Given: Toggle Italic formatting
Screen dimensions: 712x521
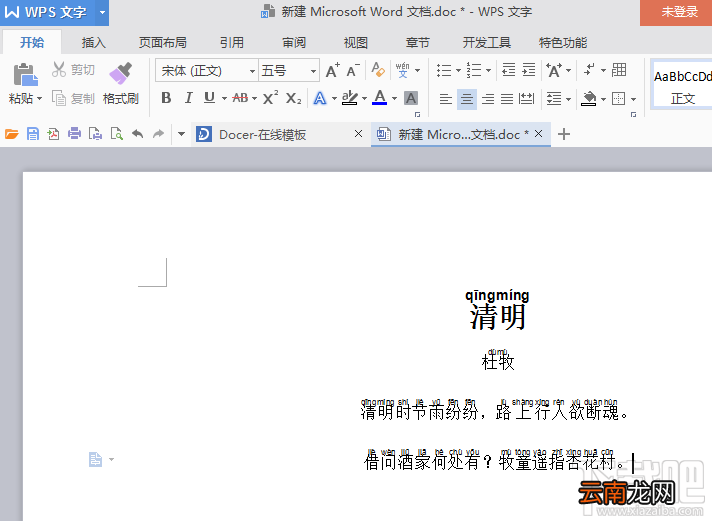Looking at the screenshot, I should pos(188,98).
